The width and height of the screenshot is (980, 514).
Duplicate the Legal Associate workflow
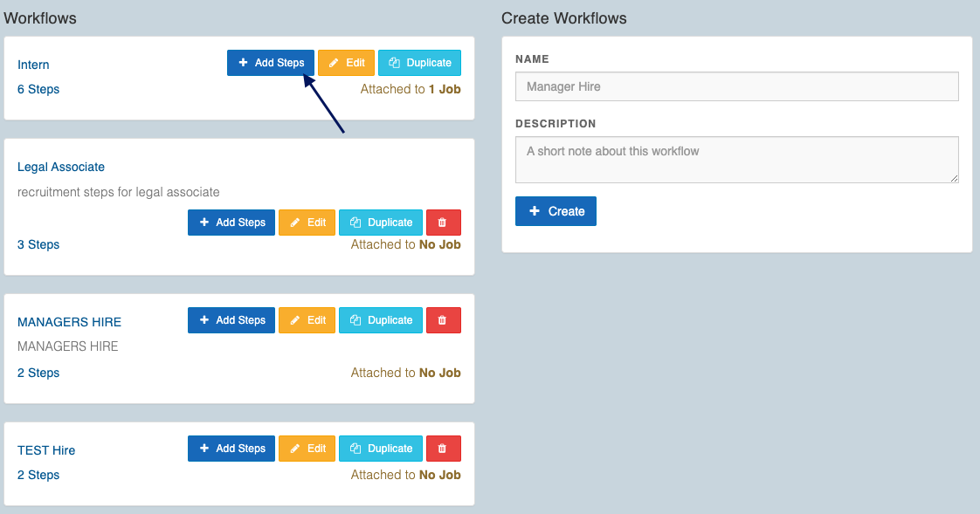click(381, 223)
